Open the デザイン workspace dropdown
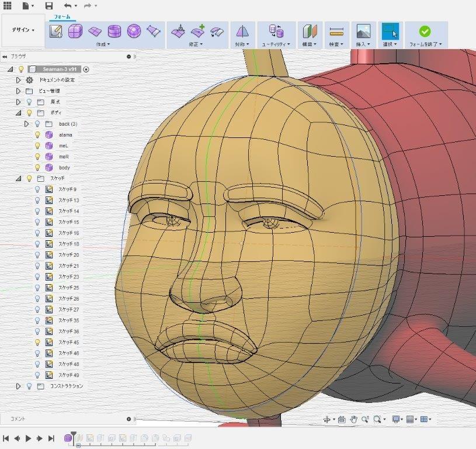The image size is (476, 449). point(23,30)
